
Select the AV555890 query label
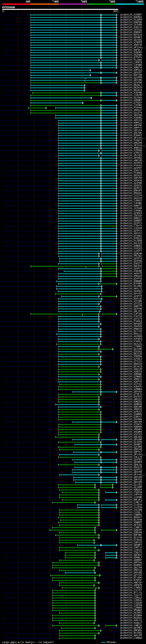point(8,8)
